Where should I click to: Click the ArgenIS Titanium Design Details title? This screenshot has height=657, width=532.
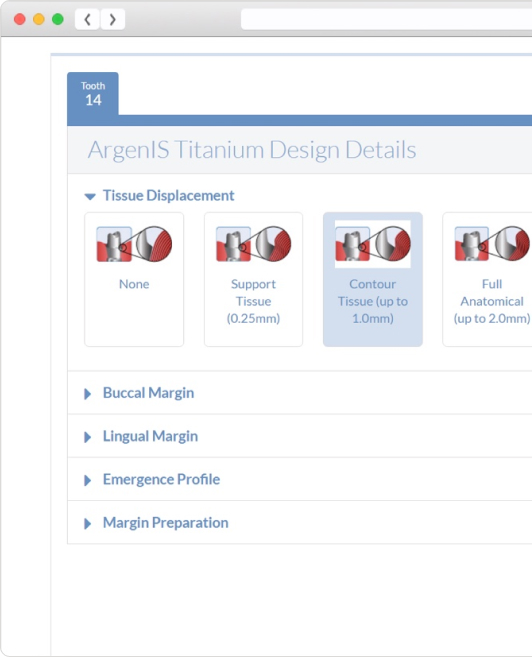click(x=252, y=150)
